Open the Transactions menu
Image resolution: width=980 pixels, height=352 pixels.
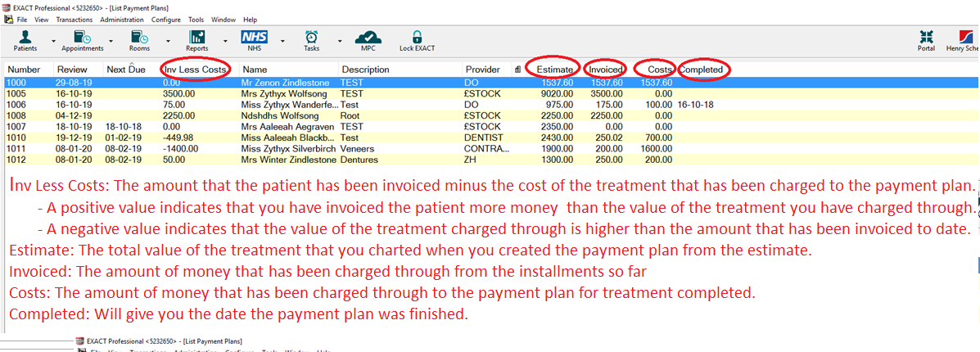(75, 20)
